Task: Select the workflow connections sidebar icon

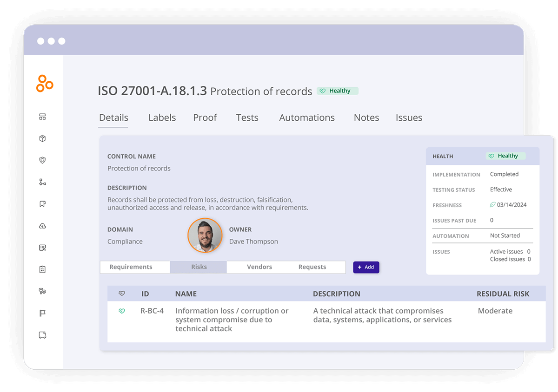Action: pos(42,182)
